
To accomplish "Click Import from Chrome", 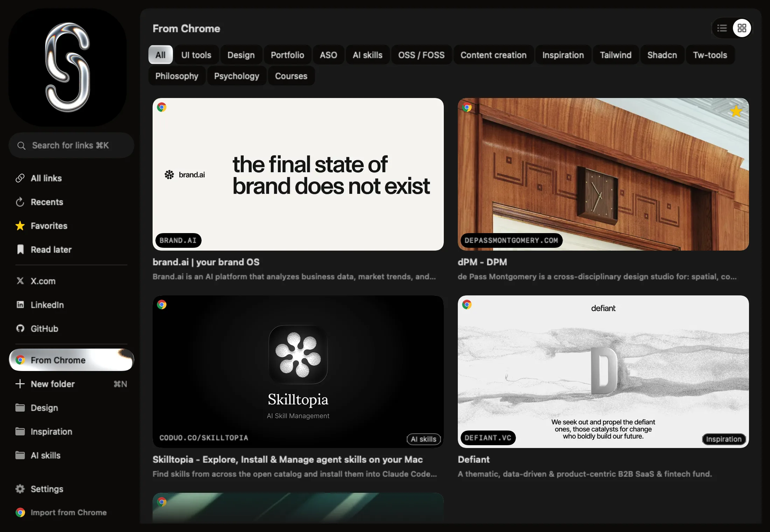I will click(71, 512).
